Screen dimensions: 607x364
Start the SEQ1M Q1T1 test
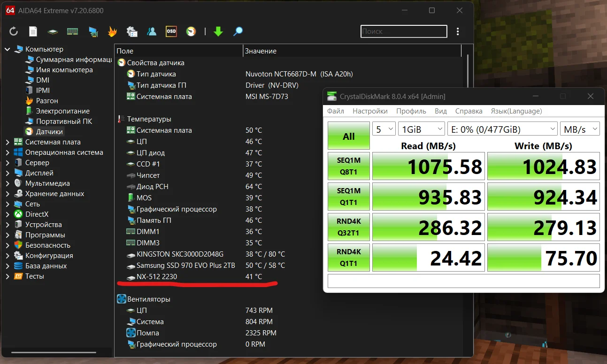coord(349,197)
